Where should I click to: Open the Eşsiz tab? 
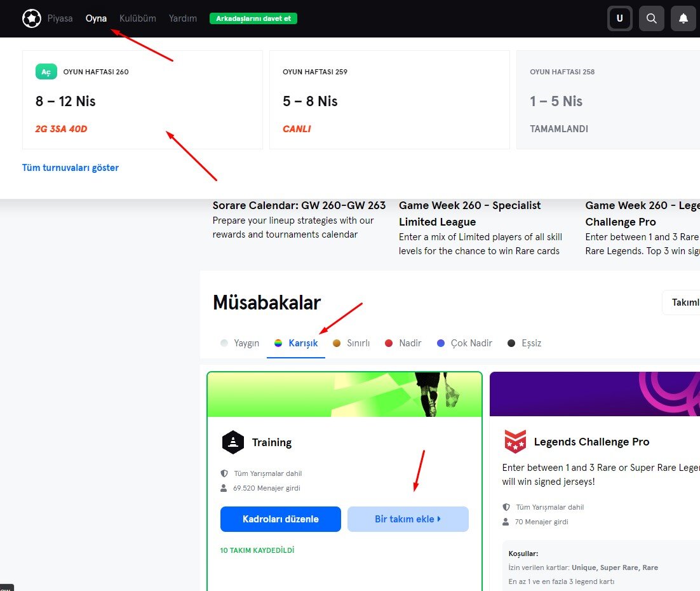[x=525, y=343]
